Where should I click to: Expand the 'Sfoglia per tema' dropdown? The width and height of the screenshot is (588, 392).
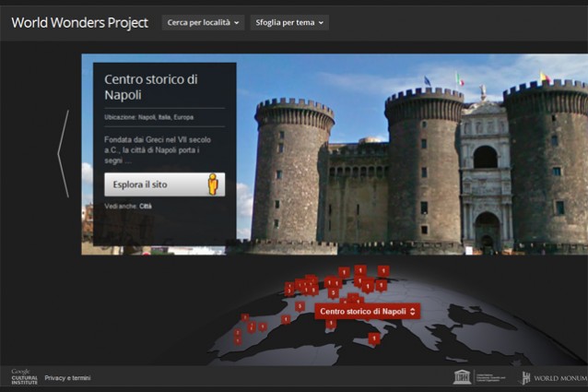pyautogui.click(x=289, y=22)
